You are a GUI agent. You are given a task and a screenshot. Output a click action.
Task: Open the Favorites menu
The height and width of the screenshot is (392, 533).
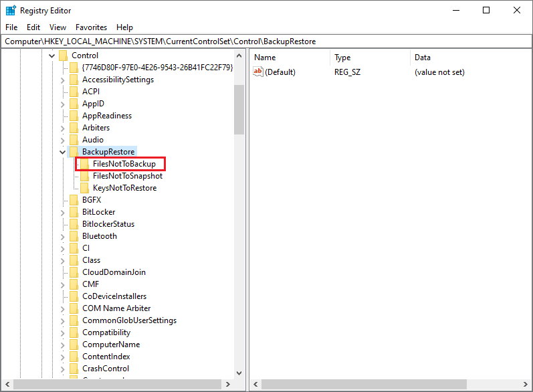click(x=91, y=27)
